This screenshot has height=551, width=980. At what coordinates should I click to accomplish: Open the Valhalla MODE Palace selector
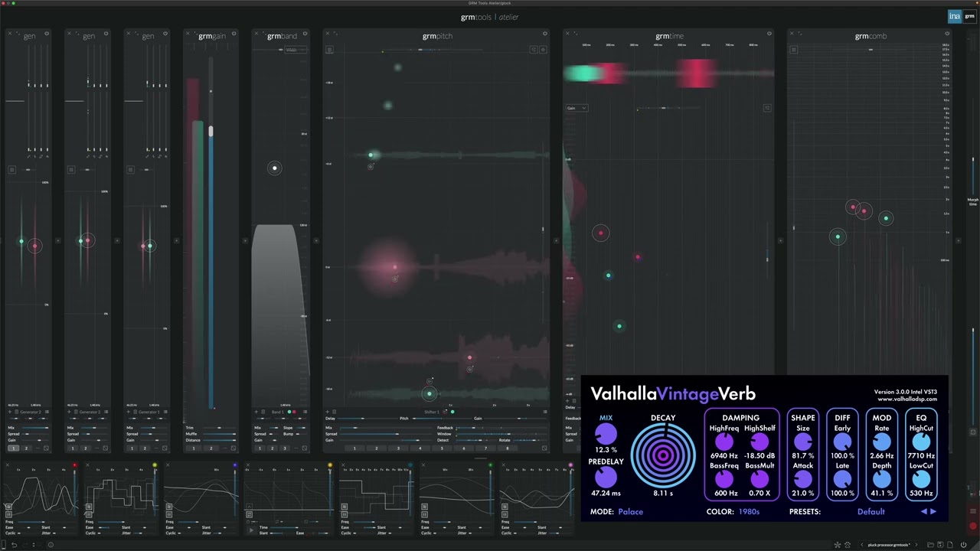(630, 511)
